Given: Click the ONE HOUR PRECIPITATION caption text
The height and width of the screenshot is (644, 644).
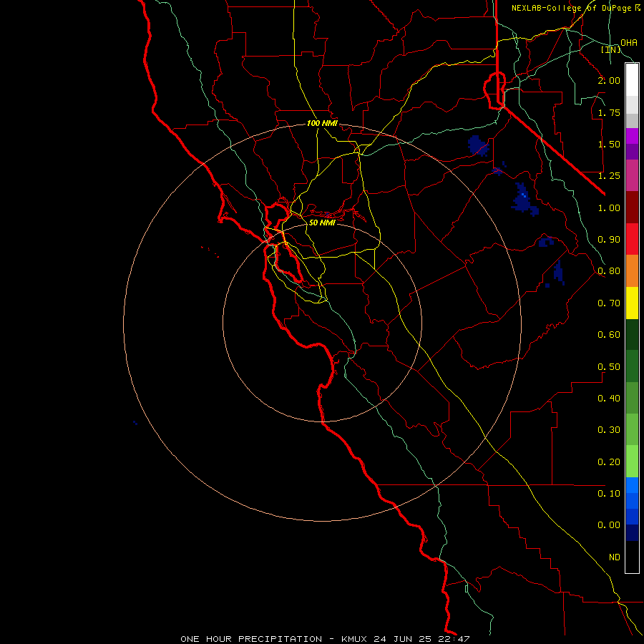Looking at the screenshot, I should 251,639.
